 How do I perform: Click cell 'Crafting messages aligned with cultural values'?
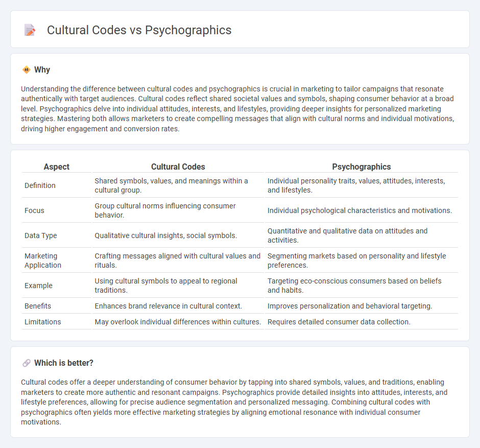pyautogui.click(x=178, y=261)
